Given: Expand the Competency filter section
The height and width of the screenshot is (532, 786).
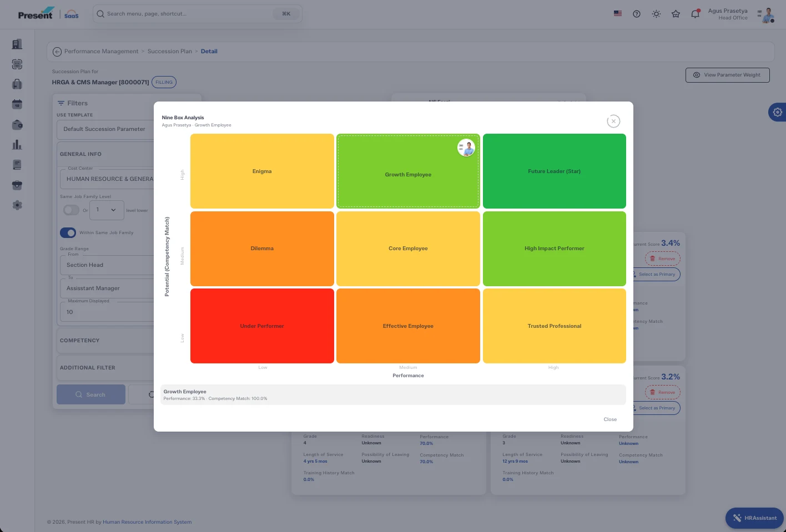Looking at the screenshot, I should click(105, 341).
